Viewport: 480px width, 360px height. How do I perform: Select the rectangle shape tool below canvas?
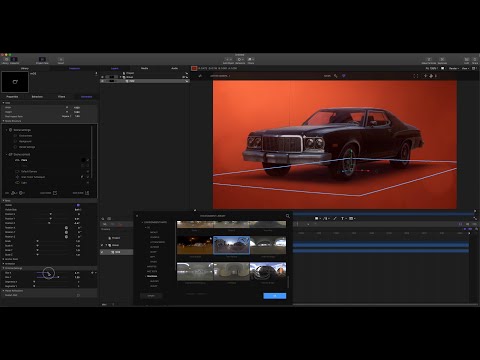pos(317,218)
